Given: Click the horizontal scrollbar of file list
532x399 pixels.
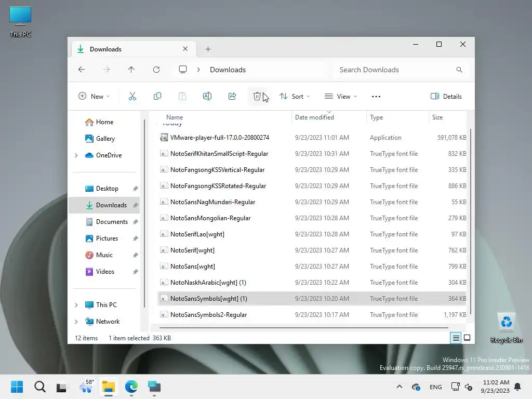Looking at the screenshot, I should (x=303, y=328).
